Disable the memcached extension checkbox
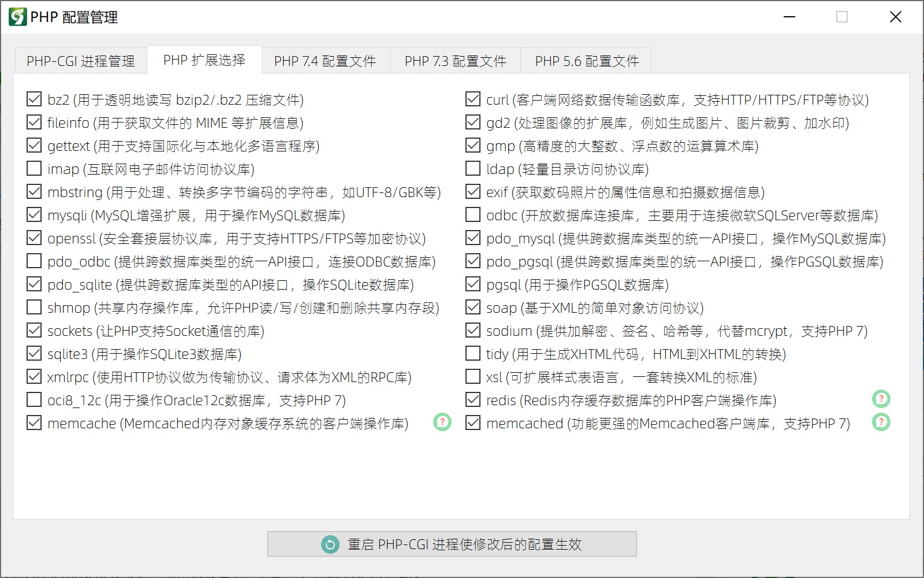This screenshot has height=578, width=924. [473, 423]
